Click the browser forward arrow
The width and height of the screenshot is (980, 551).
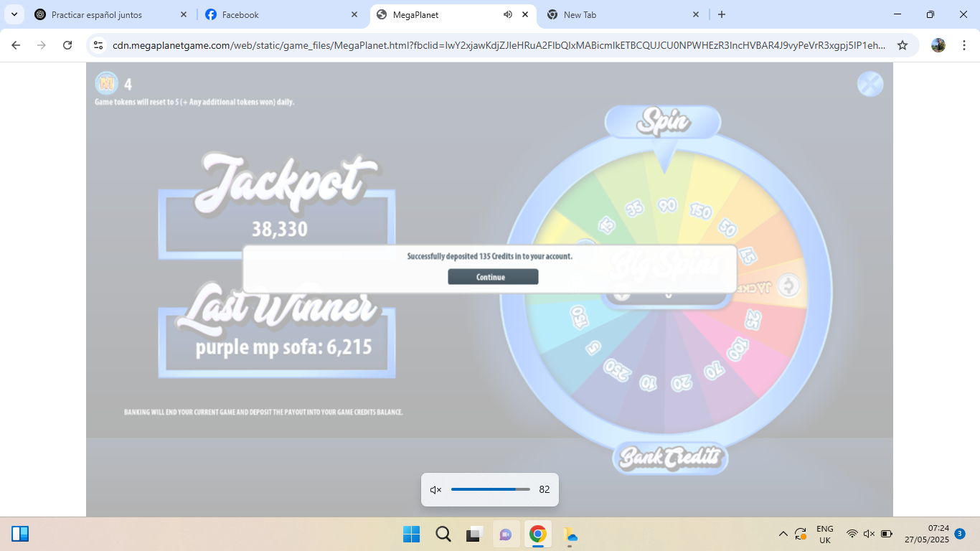(x=42, y=45)
